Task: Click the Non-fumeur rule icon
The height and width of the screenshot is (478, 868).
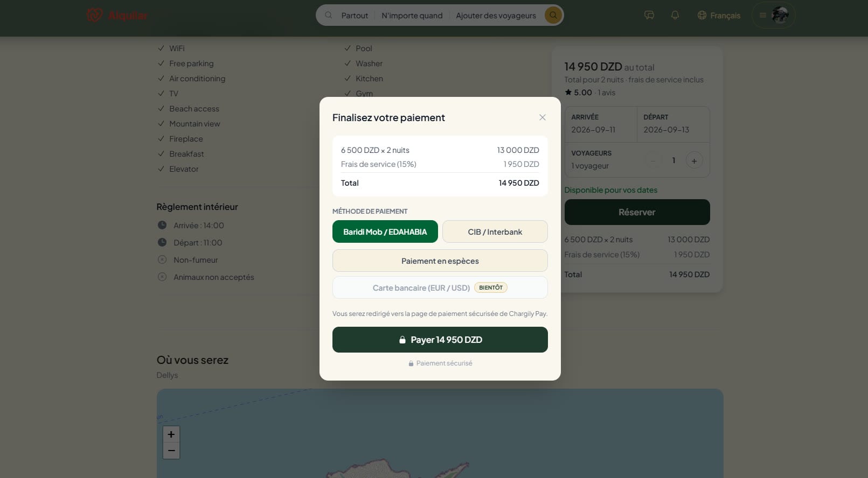Action: pyautogui.click(x=162, y=259)
